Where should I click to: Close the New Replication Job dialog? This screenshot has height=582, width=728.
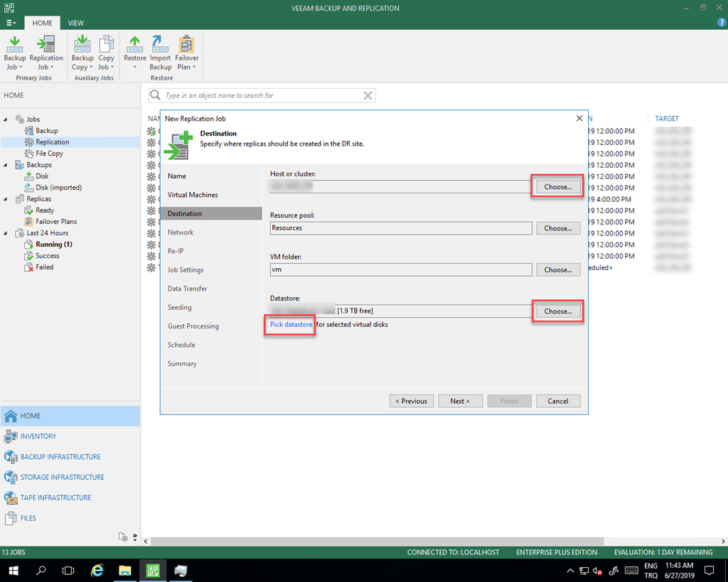(579, 119)
